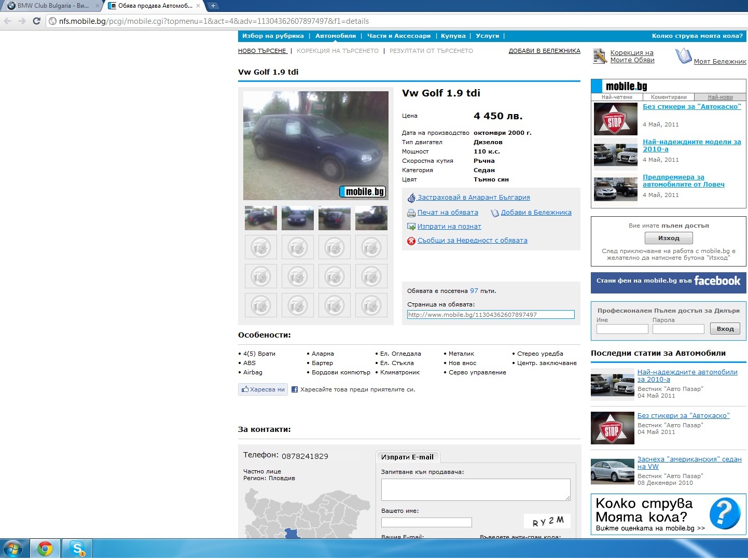The width and height of the screenshot is (748, 560).
Task: Select second car thumbnail photo
Action: 298,218
